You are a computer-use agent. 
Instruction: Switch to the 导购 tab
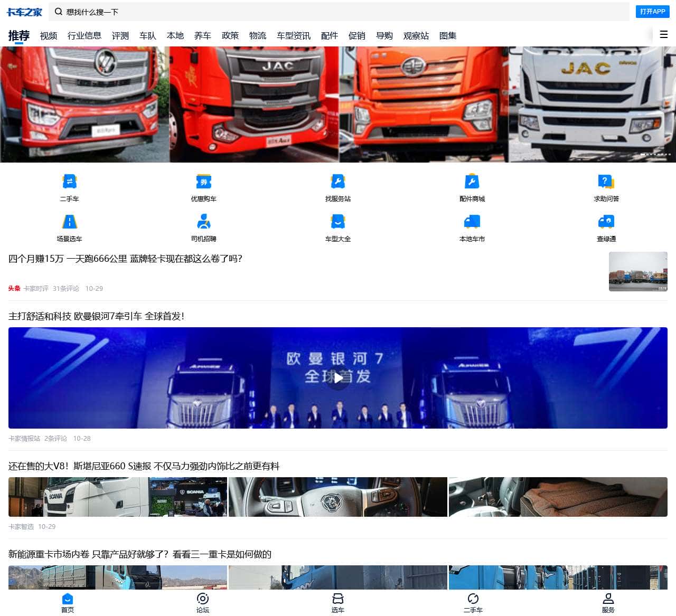pos(384,35)
